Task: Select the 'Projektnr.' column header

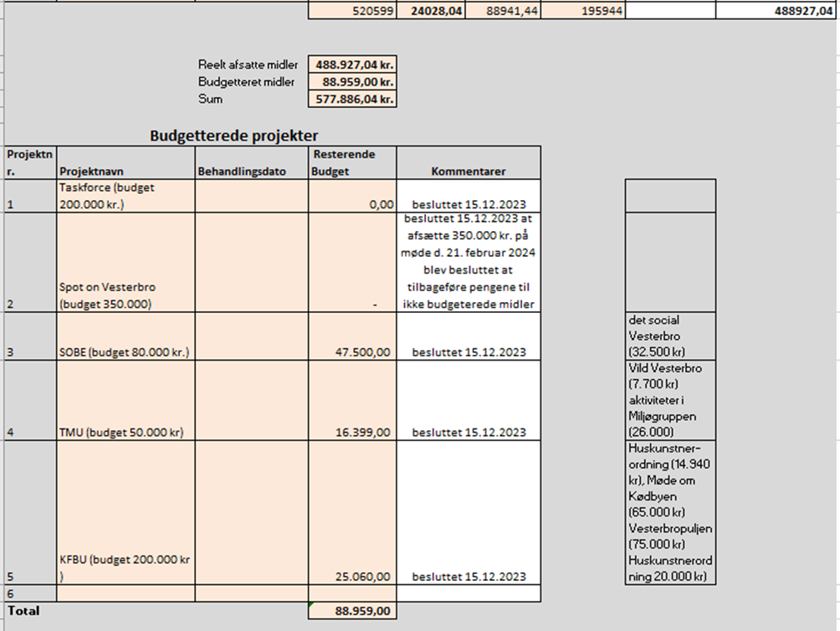Action: pos(30,163)
